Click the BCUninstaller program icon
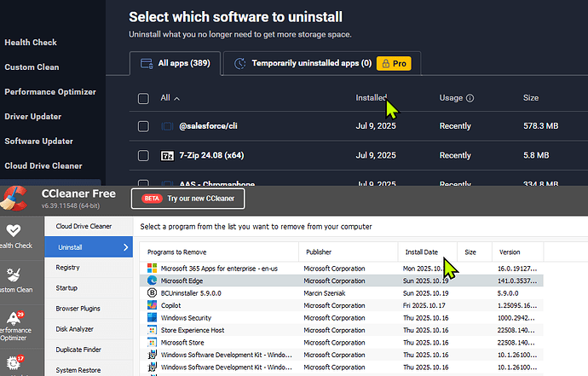Viewport: 588px width, 376px height. point(153,292)
